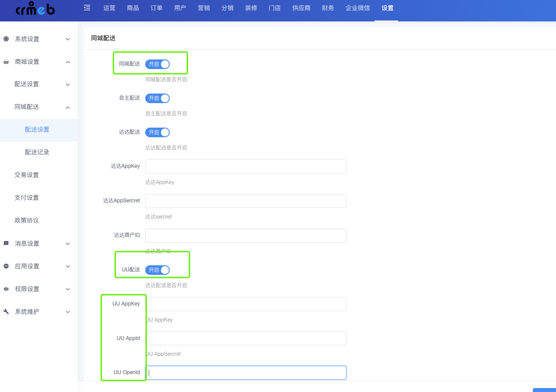Click the hint text 同城配送是否开启
This screenshot has width=556, height=392.
(x=166, y=80)
